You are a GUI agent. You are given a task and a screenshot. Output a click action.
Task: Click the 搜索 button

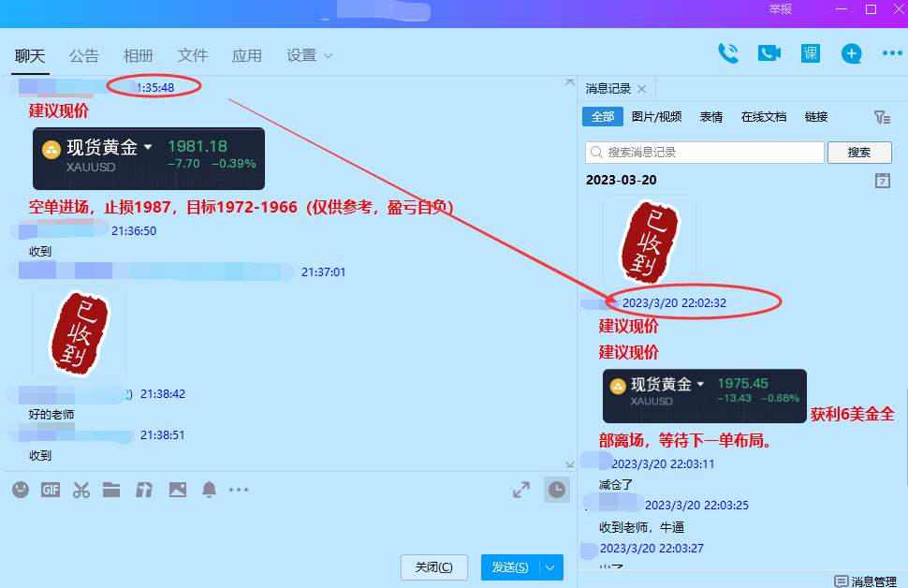coord(859,153)
